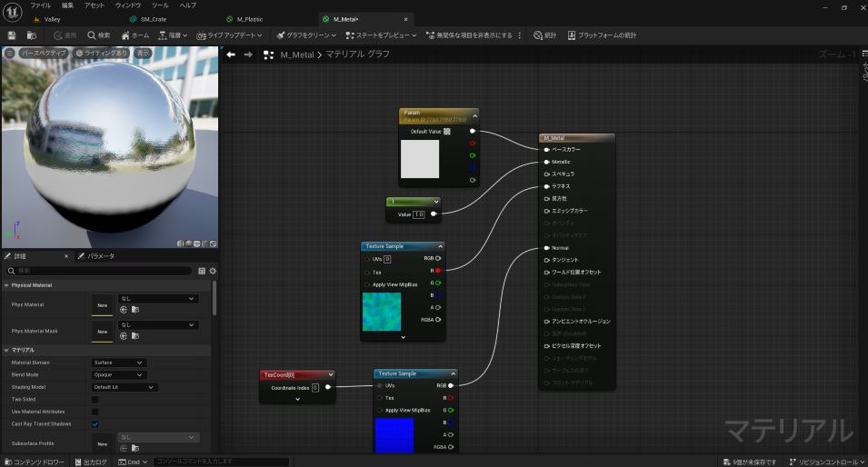Browse to Phys Material Mask asset folder icon

pyautogui.click(x=135, y=336)
